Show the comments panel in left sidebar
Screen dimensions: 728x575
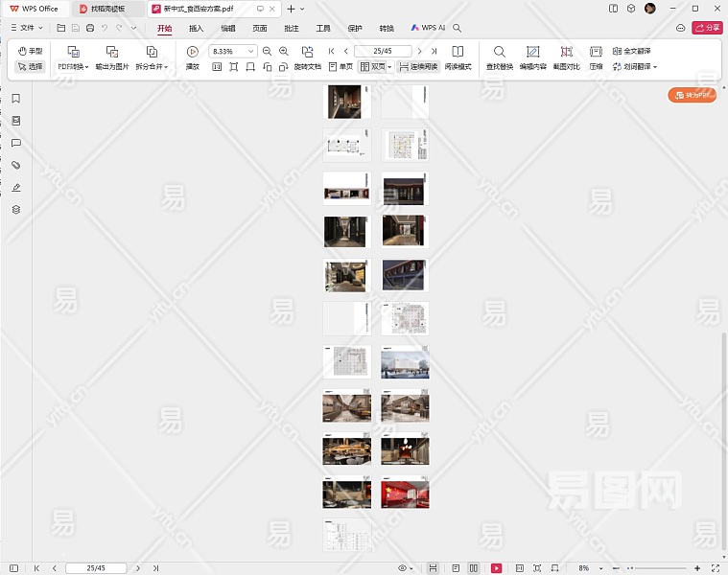pos(15,143)
